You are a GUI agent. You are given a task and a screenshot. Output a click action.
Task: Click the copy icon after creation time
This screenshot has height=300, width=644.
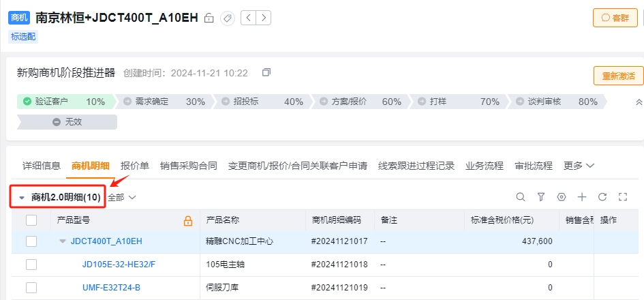coord(266,73)
